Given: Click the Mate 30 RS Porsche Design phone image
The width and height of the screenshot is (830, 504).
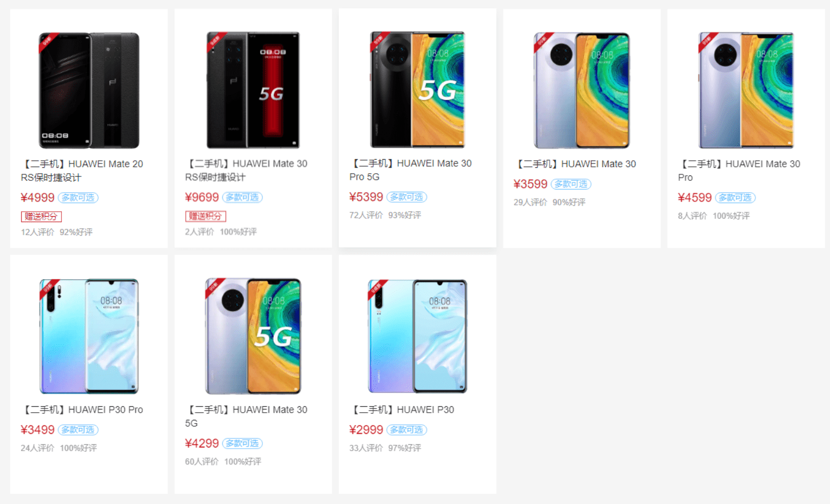Looking at the screenshot, I should click(253, 90).
